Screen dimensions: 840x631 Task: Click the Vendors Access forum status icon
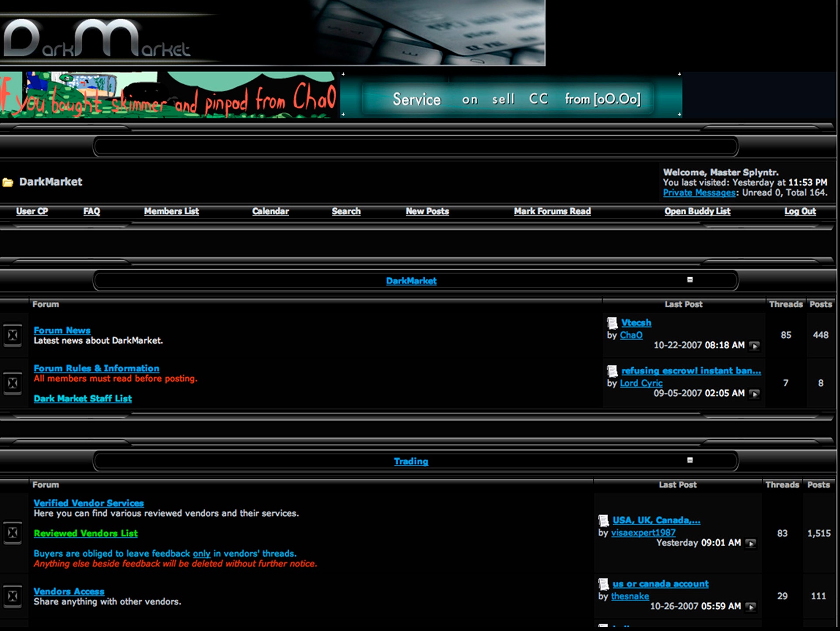(13, 596)
